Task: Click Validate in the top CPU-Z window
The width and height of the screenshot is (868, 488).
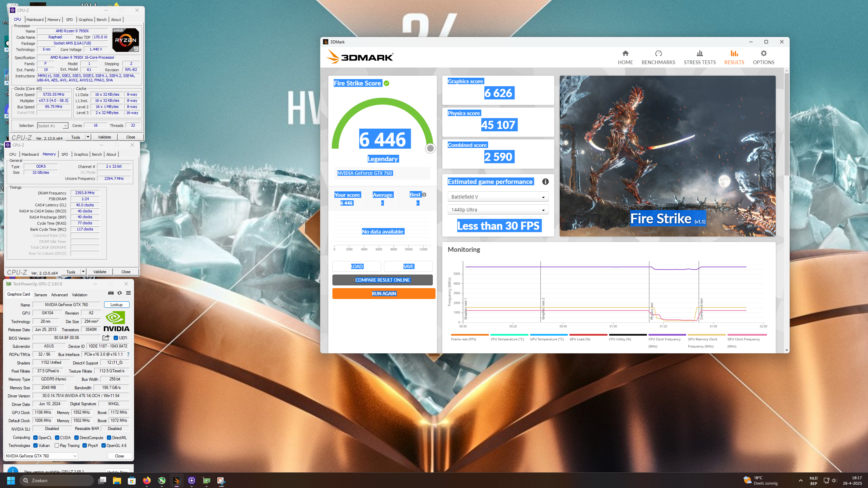Action: click(x=104, y=137)
